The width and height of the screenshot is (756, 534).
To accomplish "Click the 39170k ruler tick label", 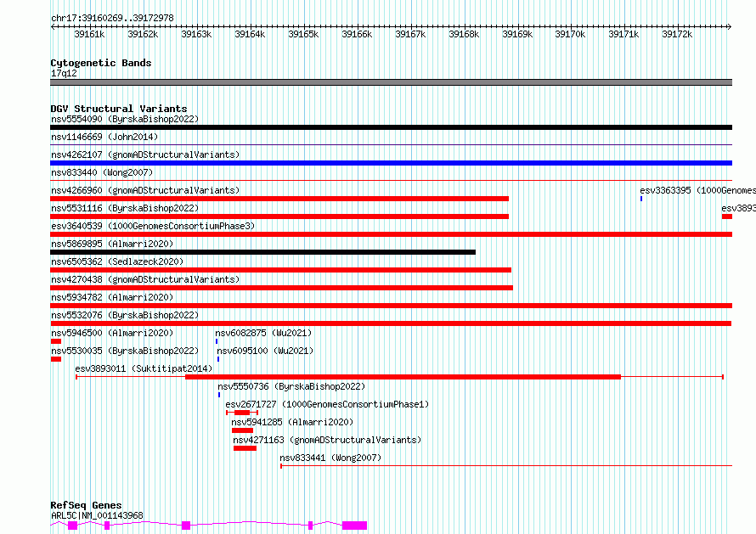I will [x=570, y=34].
